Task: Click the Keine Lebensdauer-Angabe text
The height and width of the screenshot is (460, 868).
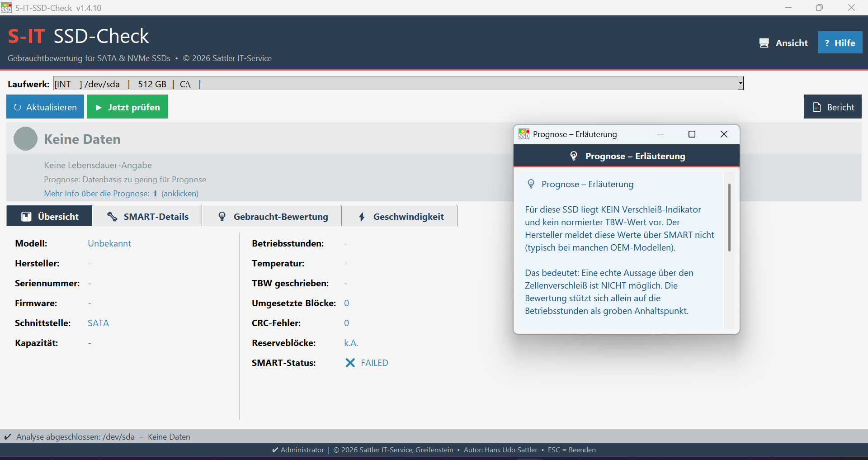Action: [x=98, y=165]
